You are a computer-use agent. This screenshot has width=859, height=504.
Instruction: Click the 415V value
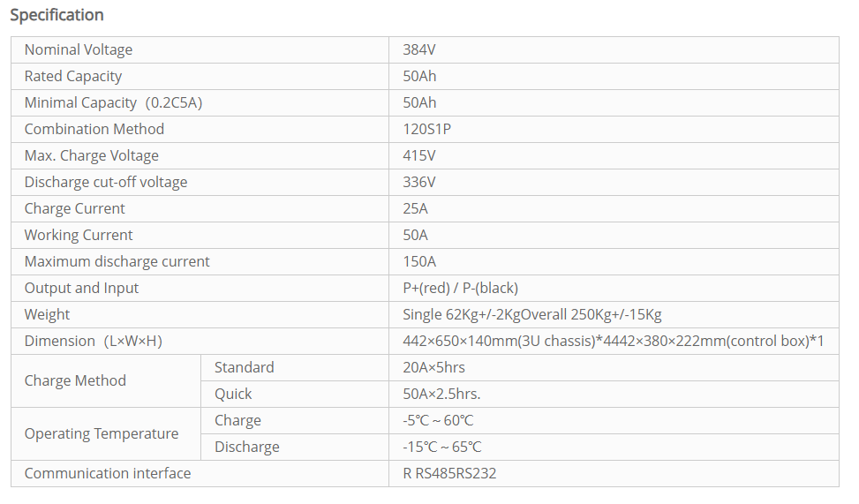(418, 155)
